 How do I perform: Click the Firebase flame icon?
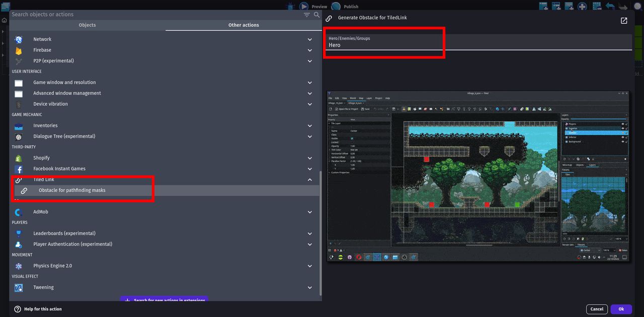click(x=19, y=50)
